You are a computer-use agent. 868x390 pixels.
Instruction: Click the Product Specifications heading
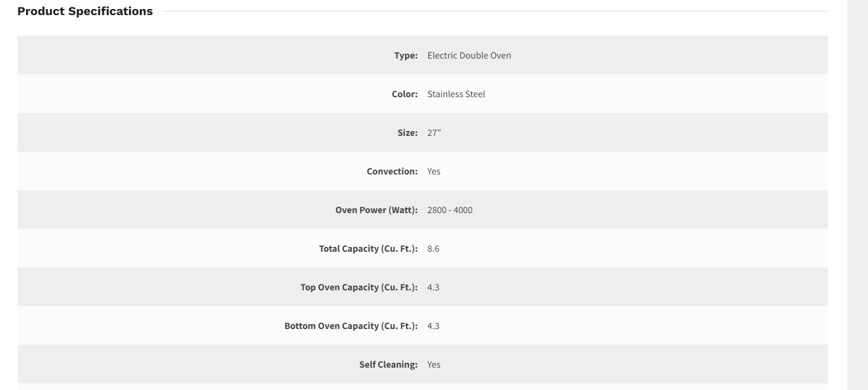(85, 11)
